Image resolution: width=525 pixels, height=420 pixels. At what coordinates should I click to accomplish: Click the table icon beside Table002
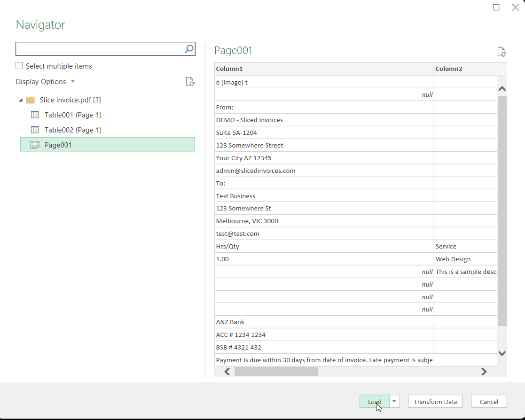pos(35,130)
